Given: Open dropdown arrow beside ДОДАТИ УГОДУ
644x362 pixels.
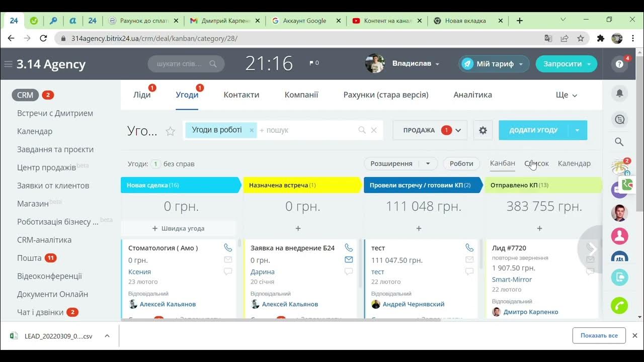Looking at the screenshot, I should pos(578,130).
